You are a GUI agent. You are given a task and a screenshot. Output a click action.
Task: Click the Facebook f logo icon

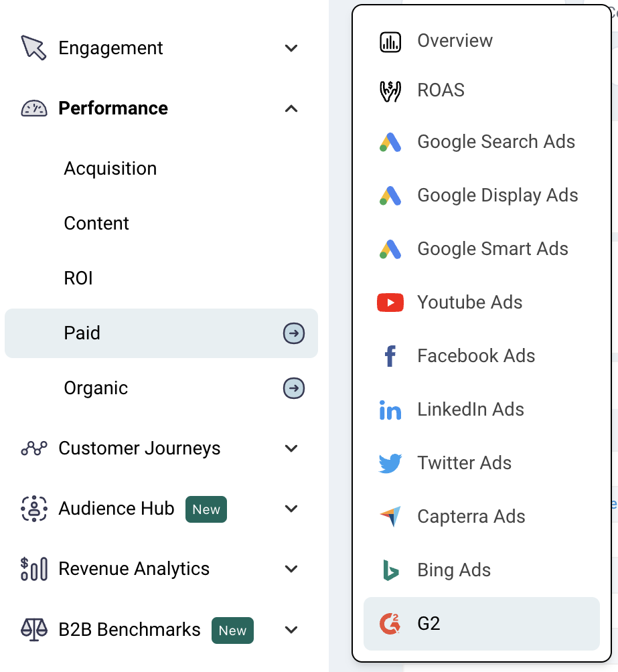coord(390,356)
